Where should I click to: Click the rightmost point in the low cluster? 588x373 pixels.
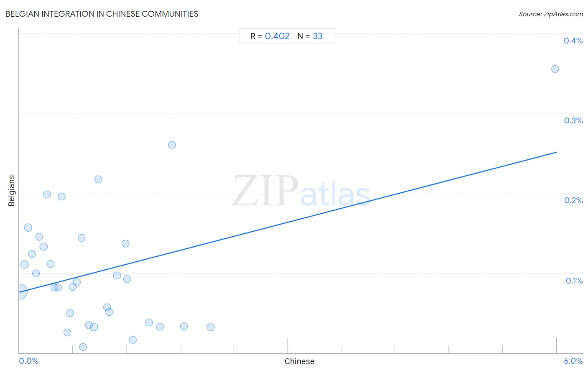(x=211, y=327)
